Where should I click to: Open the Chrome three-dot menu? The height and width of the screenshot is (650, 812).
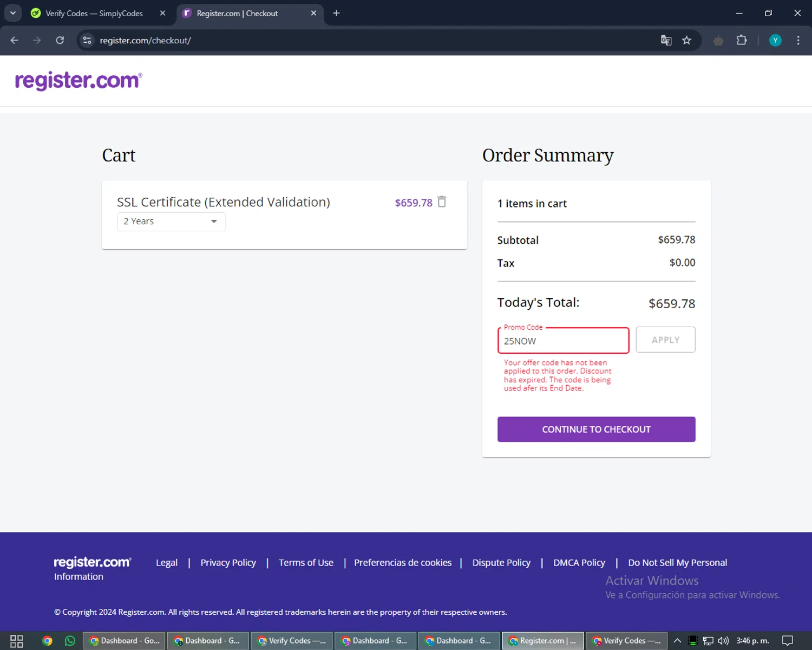798,40
